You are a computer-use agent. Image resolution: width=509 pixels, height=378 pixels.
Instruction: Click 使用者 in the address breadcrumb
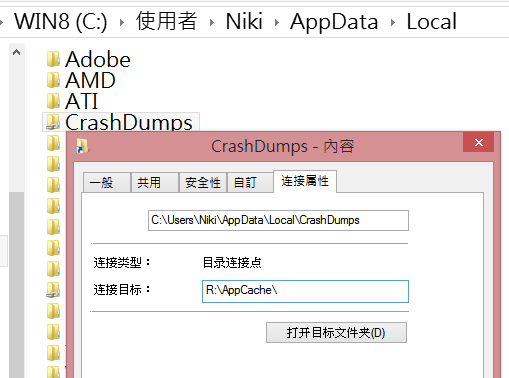pyautogui.click(x=166, y=21)
